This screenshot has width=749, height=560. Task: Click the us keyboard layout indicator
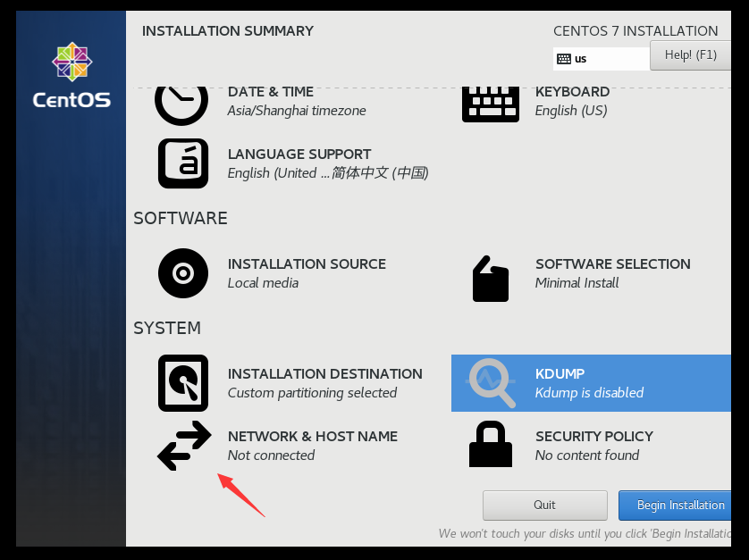coord(602,59)
